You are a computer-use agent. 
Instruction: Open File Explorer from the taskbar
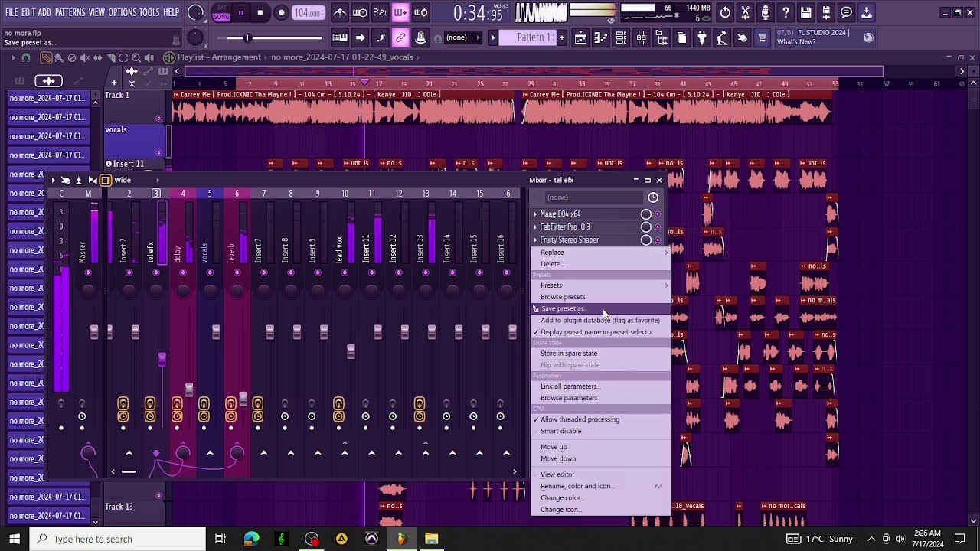[432, 539]
